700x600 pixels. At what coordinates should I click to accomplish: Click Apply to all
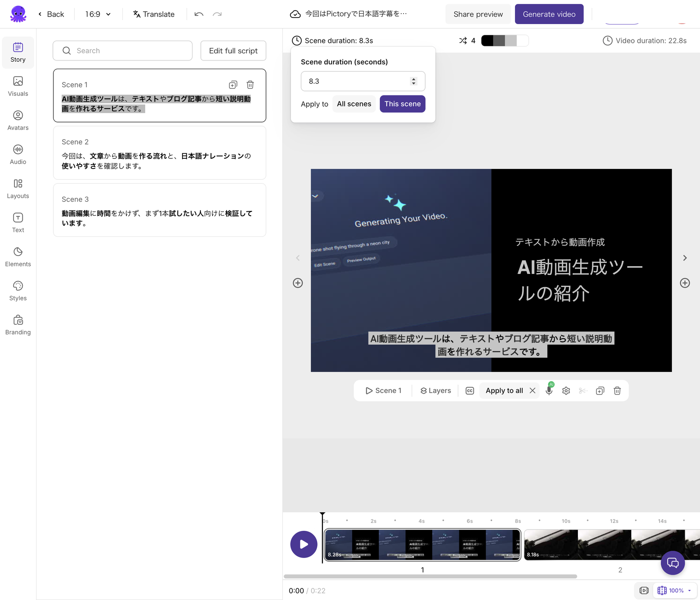pos(504,390)
